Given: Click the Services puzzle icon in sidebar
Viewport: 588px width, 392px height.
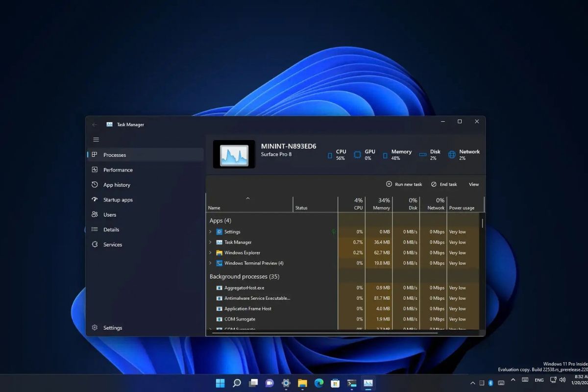Looking at the screenshot, I should click(x=95, y=244).
